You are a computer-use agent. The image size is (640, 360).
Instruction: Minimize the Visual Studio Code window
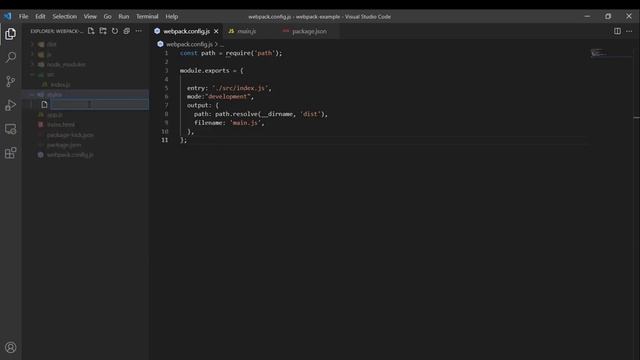coord(587,16)
